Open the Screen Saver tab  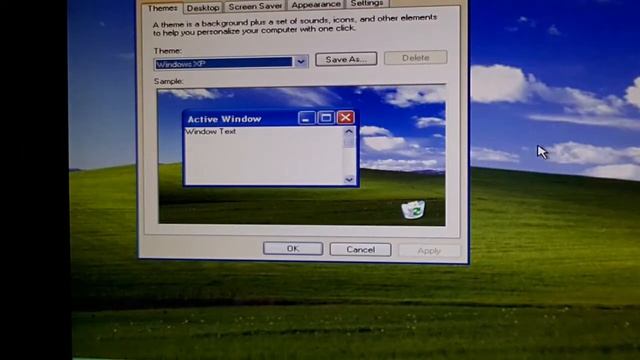255,6
